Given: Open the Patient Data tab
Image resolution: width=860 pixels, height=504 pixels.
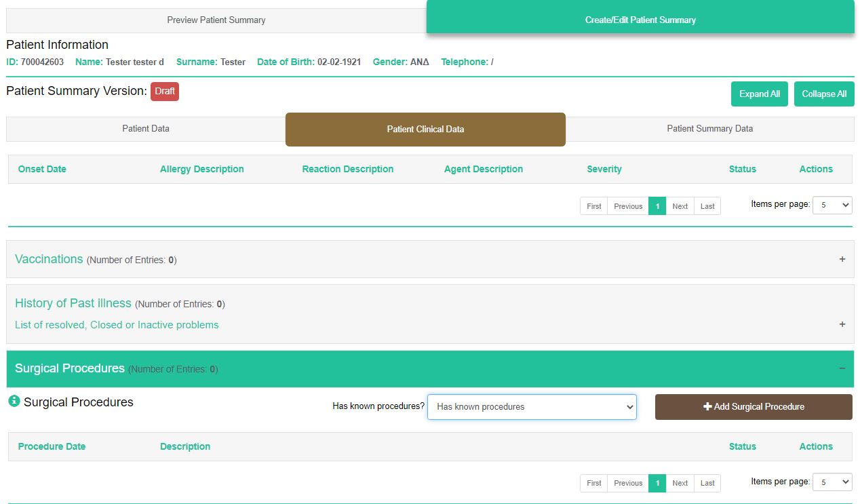Looking at the screenshot, I should coord(146,129).
